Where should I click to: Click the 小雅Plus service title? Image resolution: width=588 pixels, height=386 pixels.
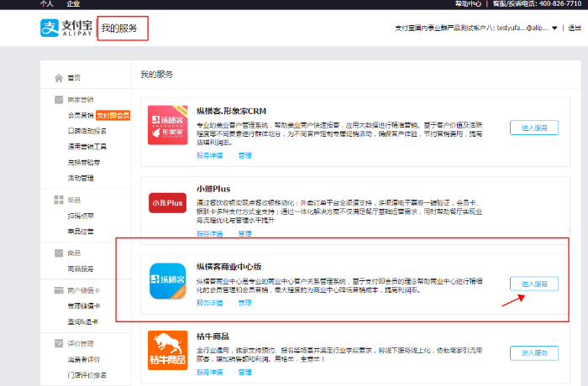pos(213,189)
